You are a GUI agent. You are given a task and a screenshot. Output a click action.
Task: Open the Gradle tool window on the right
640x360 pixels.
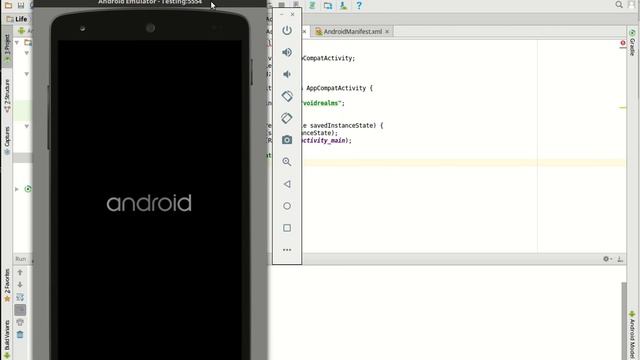coord(632,42)
